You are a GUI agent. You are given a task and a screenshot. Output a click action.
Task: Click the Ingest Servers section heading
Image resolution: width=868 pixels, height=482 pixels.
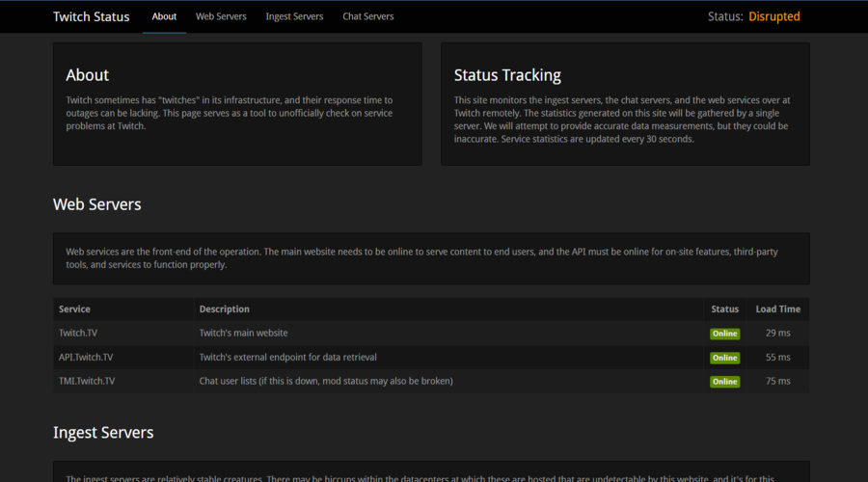click(103, 432)
